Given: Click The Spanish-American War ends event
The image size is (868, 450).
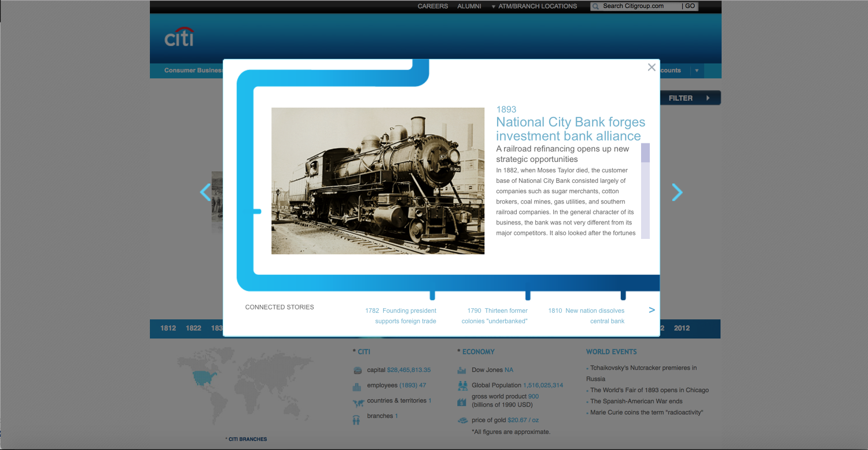Looking at the screenshot, I should point(636,401).
